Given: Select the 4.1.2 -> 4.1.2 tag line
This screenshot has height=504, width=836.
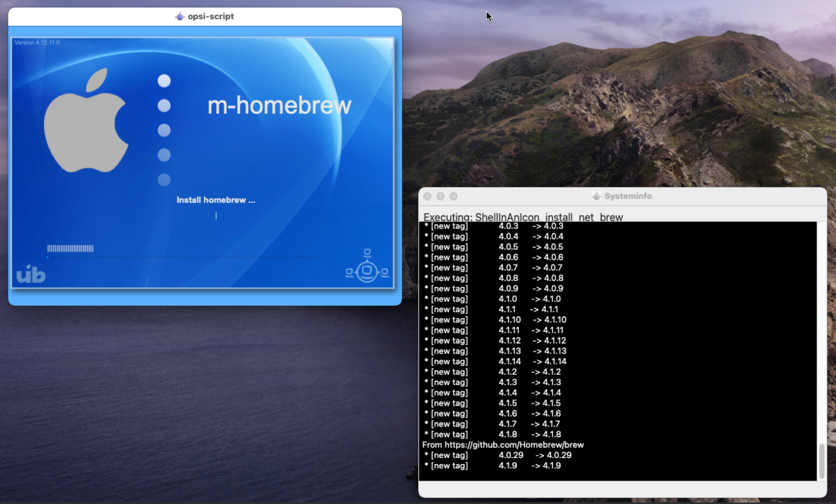Looking at the screenshot, I should [x=493, y=372].
